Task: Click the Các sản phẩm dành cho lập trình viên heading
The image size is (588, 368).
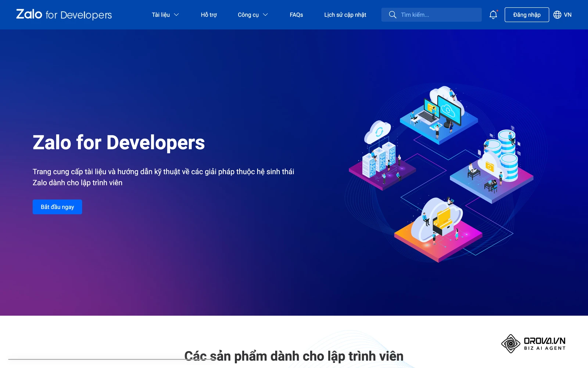Action: click(294, 356)
